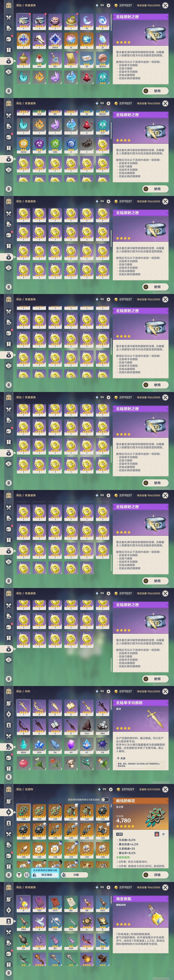
Task: Open the active 圣遗物 sidebar tab
Action: point(8,812)
